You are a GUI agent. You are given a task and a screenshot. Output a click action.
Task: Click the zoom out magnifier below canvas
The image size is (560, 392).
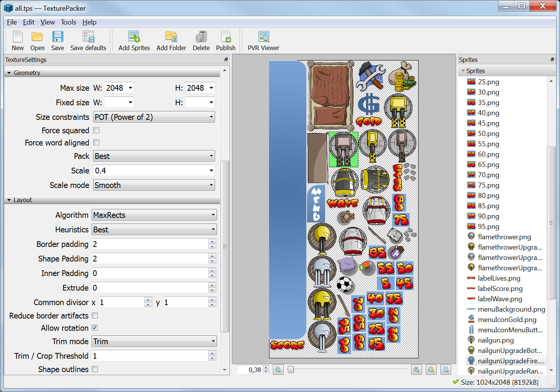(278, 369)
